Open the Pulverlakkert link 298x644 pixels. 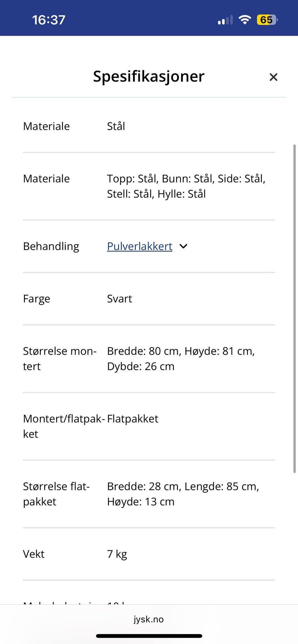[140, 246]
